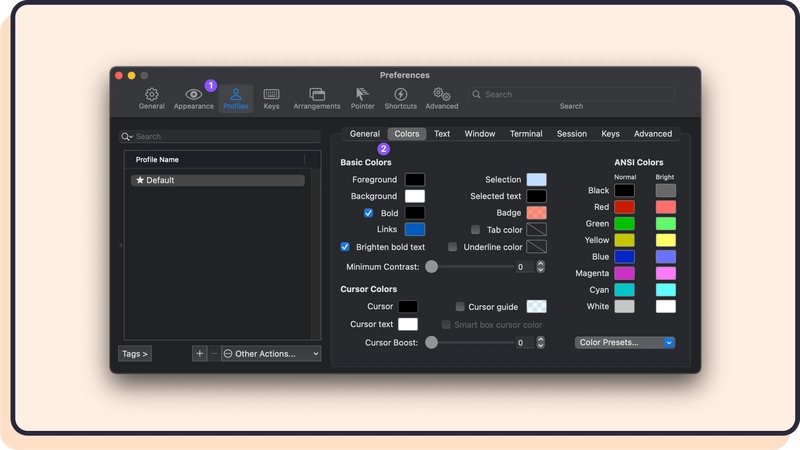The image size is (800, 450).
Task: Click the magnifier in the toolbar search
Action: click(x=476, y=94)
